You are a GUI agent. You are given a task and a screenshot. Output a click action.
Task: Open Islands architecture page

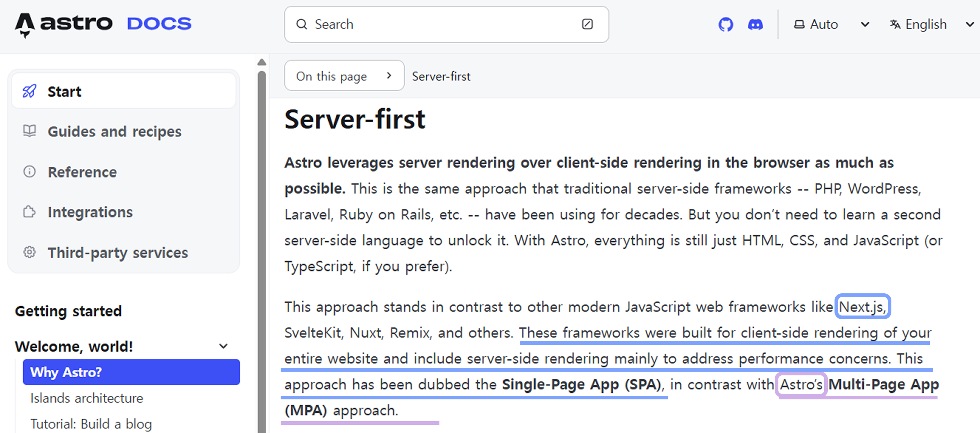click(x=87, y=398)
